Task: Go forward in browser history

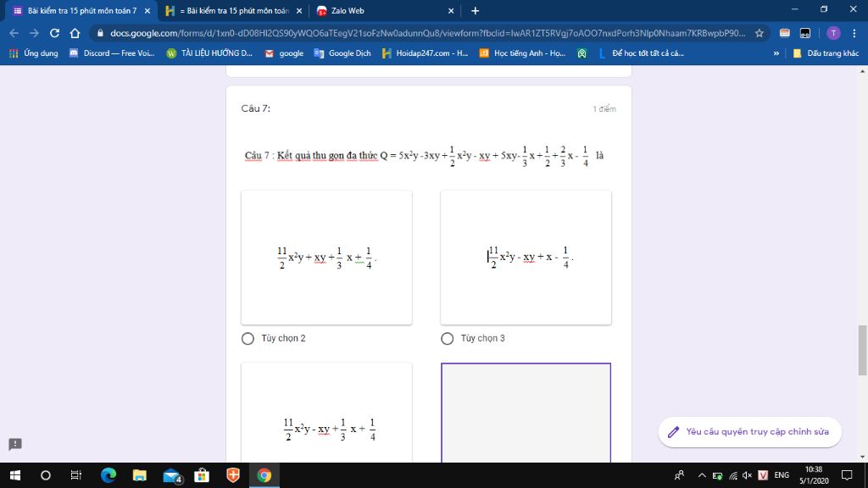Action: (34, 33)
